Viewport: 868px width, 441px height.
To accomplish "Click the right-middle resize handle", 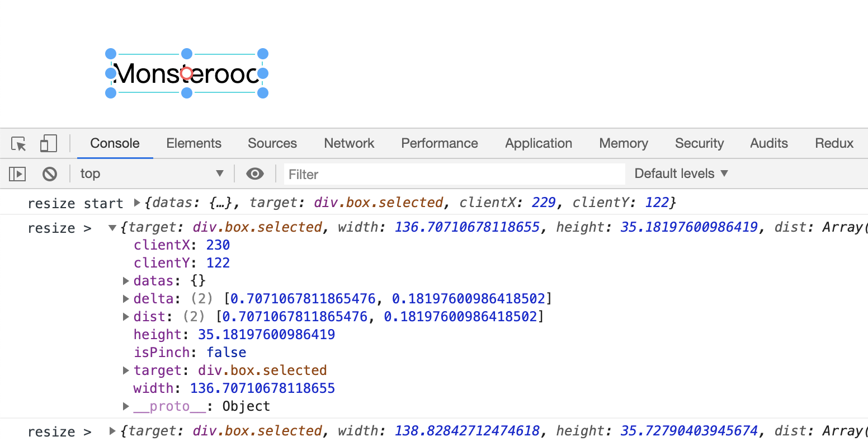I will tap(263, 73).
